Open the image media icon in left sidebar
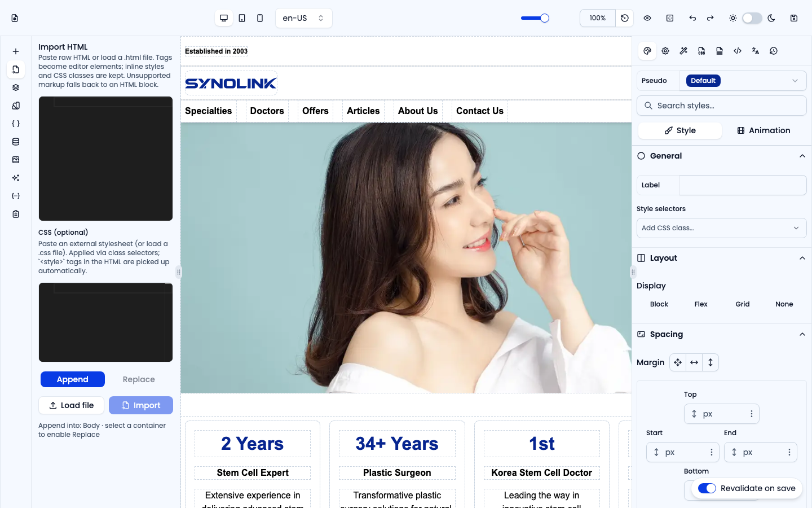The width and height of the screenshot is (812, 508). point(16,160)
